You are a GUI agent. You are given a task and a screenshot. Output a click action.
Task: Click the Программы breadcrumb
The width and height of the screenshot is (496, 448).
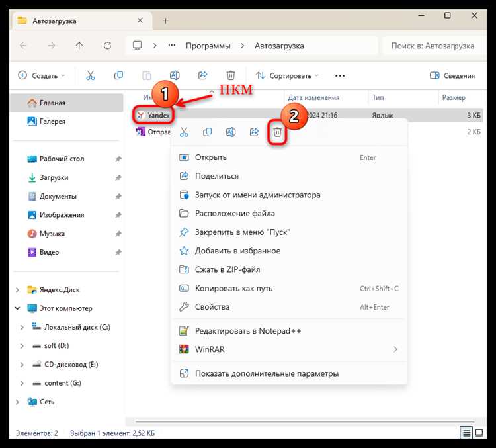[x=208, y=46]
